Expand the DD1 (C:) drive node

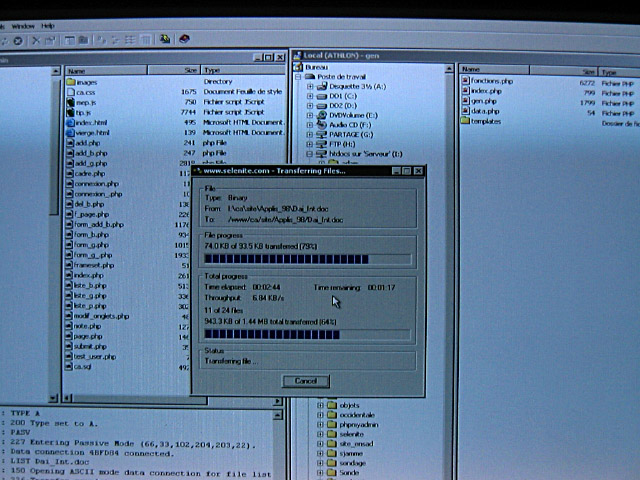[x=310, y=96]
